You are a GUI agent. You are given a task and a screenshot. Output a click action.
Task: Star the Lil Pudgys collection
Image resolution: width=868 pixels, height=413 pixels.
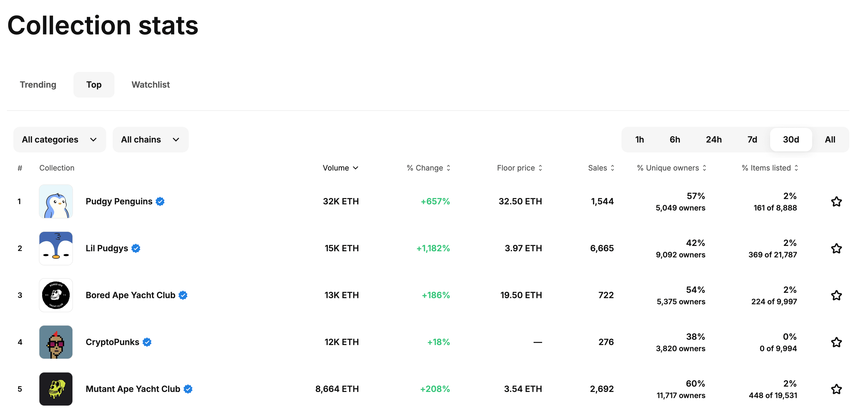(836, 249)
